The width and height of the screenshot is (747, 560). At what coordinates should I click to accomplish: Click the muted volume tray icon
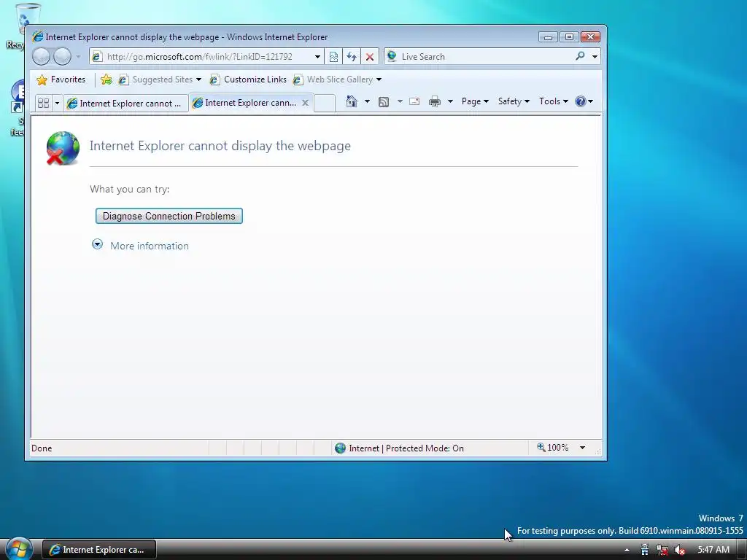(x=680, y=550)
